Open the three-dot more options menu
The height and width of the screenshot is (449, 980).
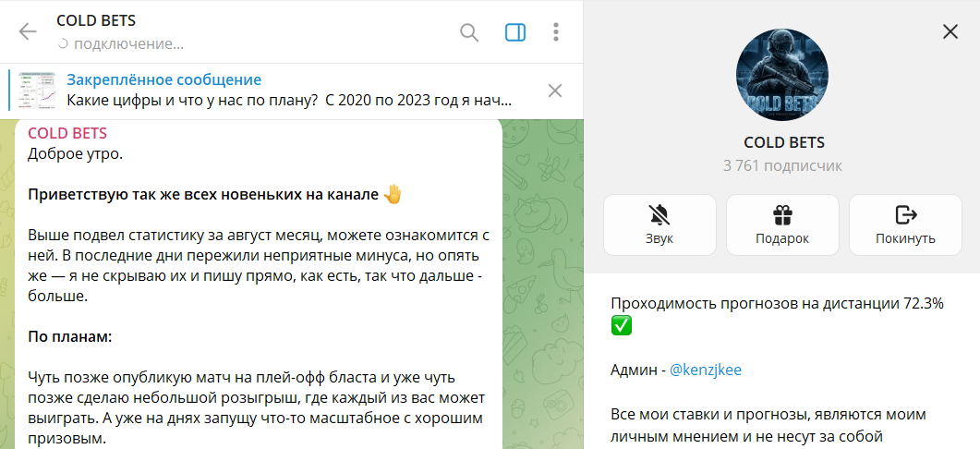click(x=556, y=32)
